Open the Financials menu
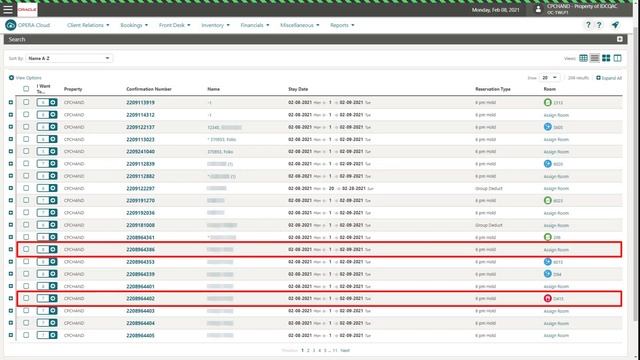This screenshot has height=360, width=640. coord(255,25)
